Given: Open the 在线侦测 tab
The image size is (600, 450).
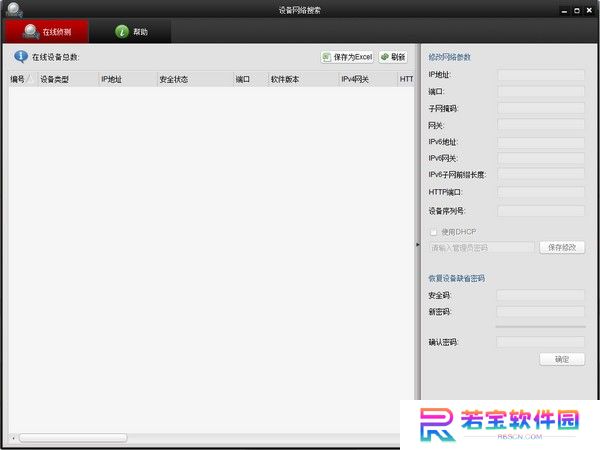Looking at the screenshot, I should [x=46, y=31].
